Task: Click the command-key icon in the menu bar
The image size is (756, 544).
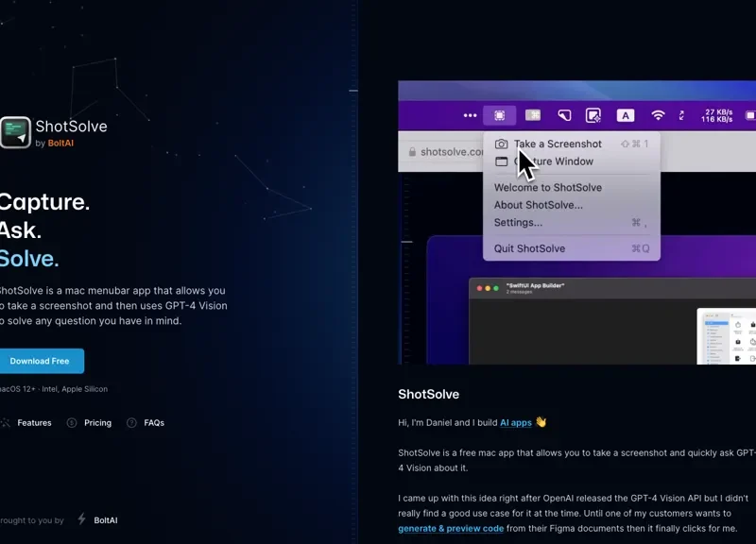Action: 533,115
